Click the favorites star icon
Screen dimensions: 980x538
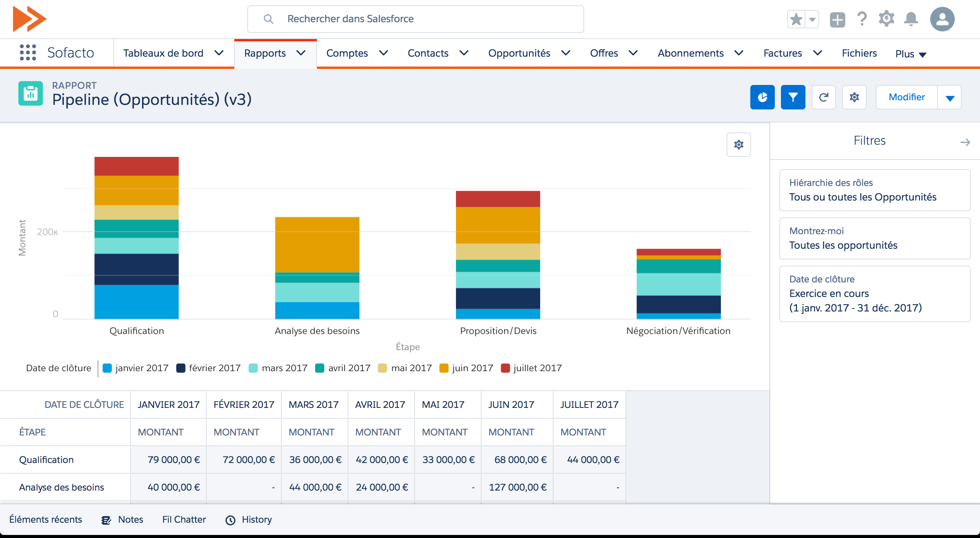click(x=796, y=19)
